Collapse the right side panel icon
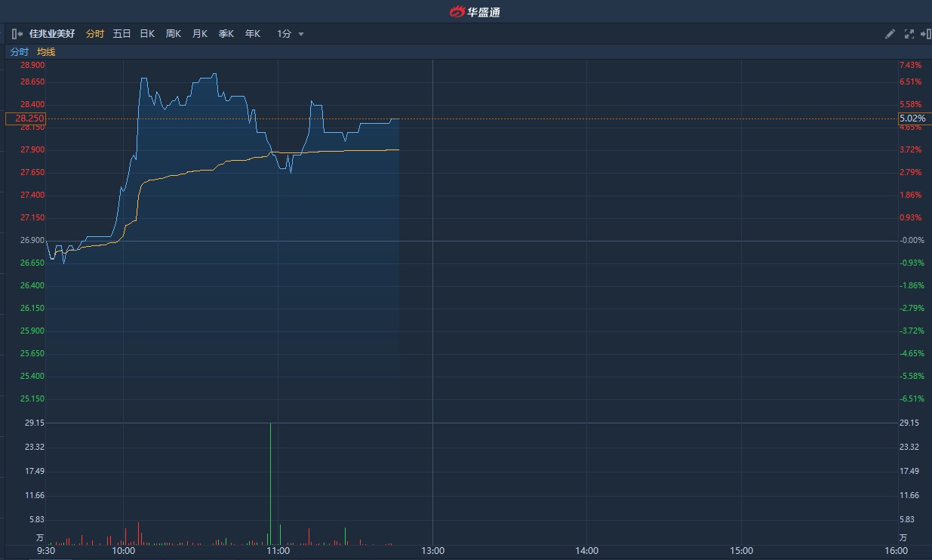The height and width of the screenshot is (560, 932). (x=927, y=34)
